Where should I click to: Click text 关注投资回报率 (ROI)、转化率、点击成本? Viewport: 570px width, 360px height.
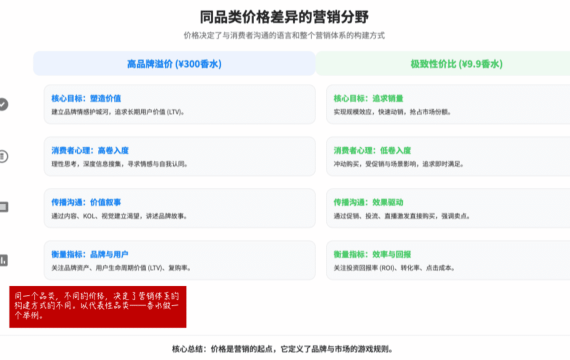pos(394,268)
